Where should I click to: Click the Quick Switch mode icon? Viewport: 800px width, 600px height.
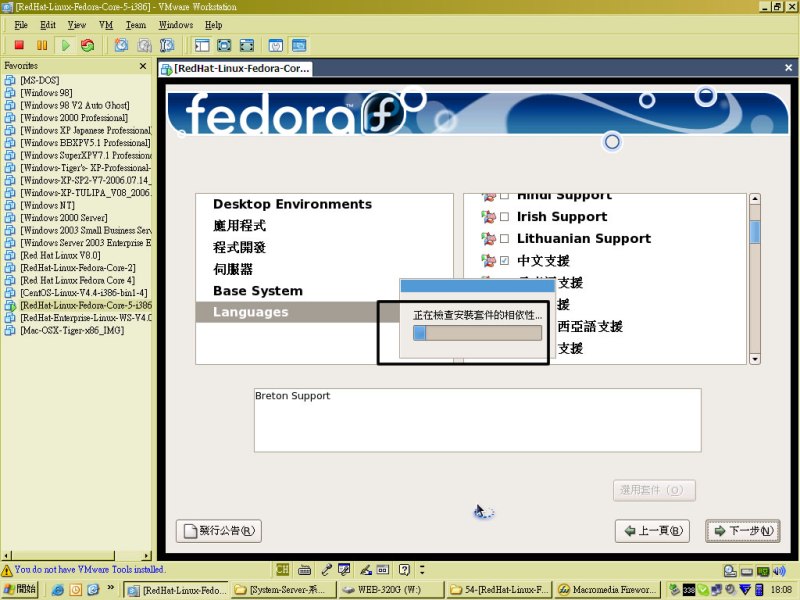pos(224,45)
